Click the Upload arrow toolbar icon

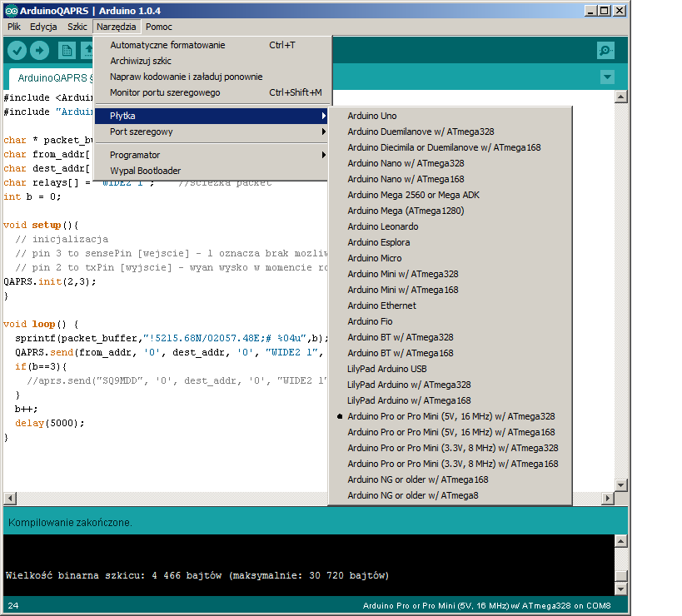(x=39, y=51)
